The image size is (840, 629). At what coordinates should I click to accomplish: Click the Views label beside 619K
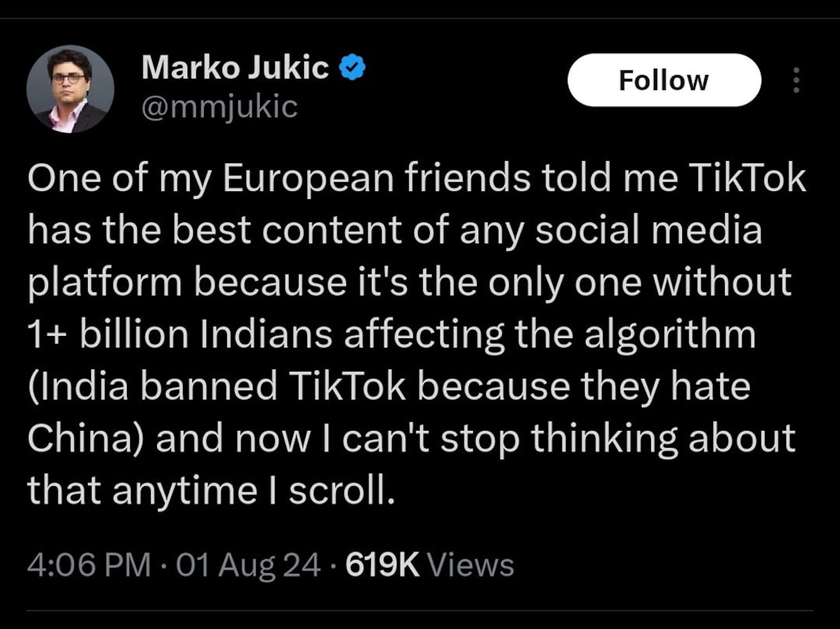(x=470, y=565)
